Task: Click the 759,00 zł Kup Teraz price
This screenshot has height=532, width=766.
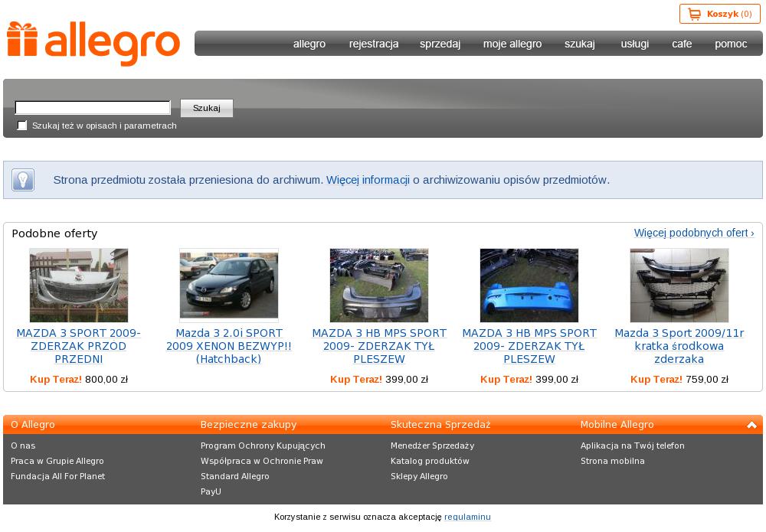Action: click(679, 379)
